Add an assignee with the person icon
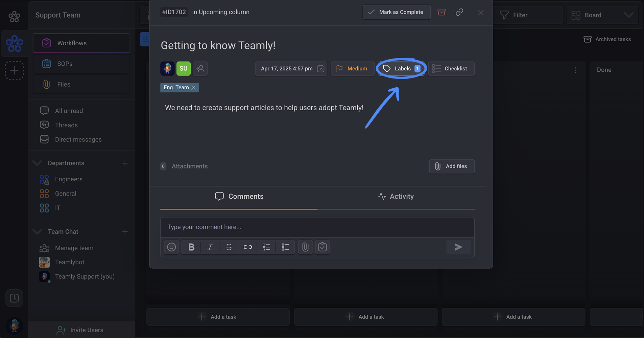 pyautogui.click(x=200, y=68)
